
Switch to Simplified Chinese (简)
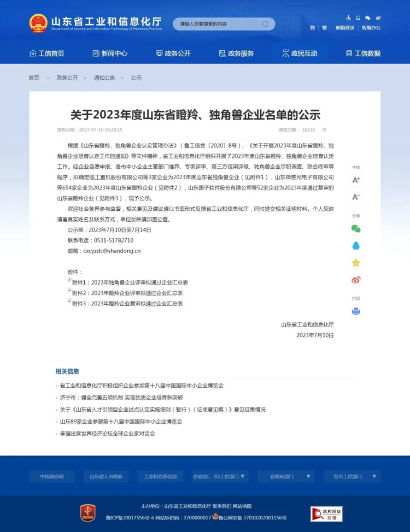[312, 28]
